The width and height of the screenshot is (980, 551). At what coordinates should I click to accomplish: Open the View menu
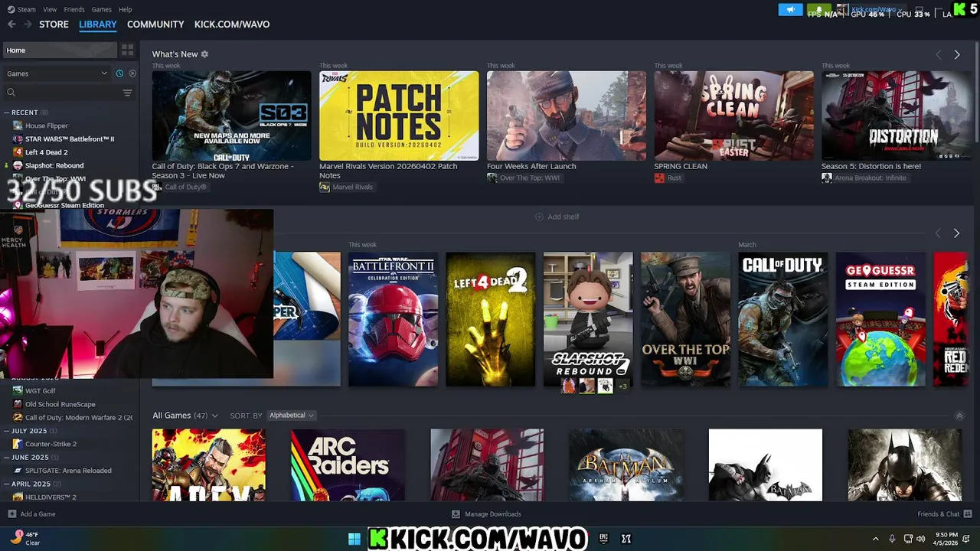(x=50, y=9)
